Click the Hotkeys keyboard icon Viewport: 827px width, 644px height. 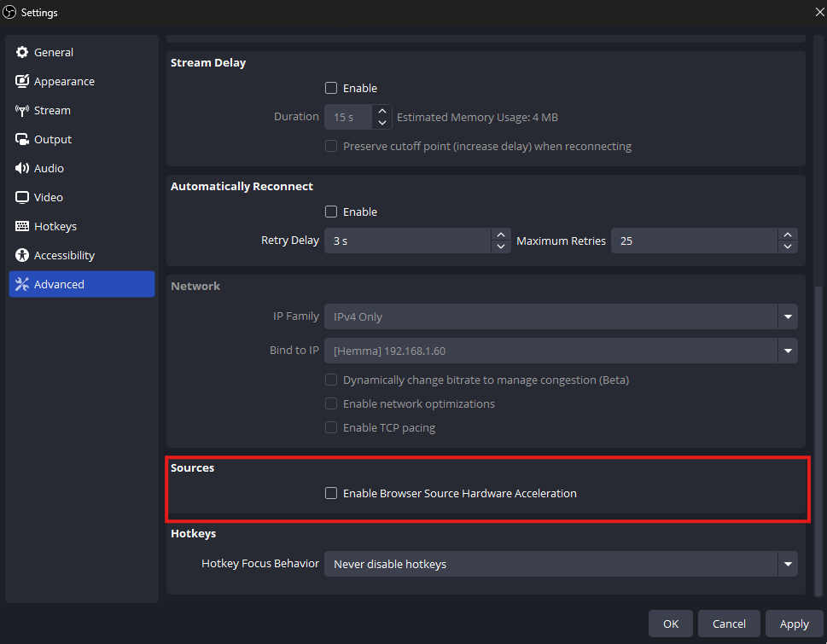[22, 226]
